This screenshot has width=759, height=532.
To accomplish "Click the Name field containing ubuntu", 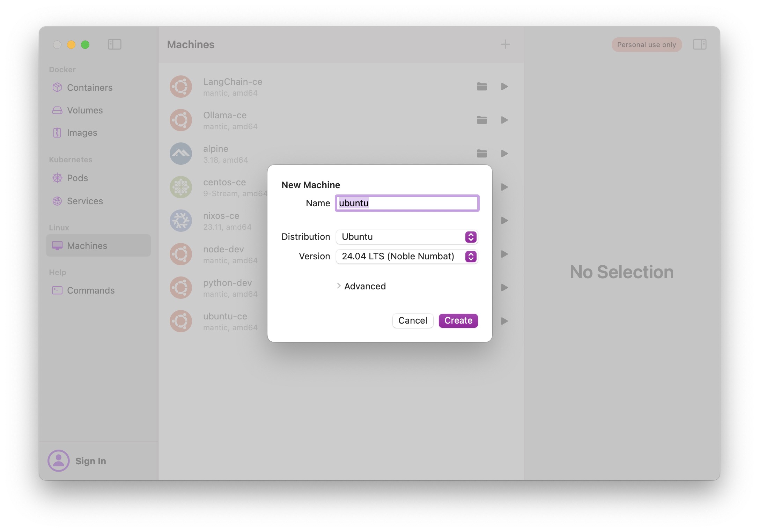I will pyautogui.click(x=407, y=203).
